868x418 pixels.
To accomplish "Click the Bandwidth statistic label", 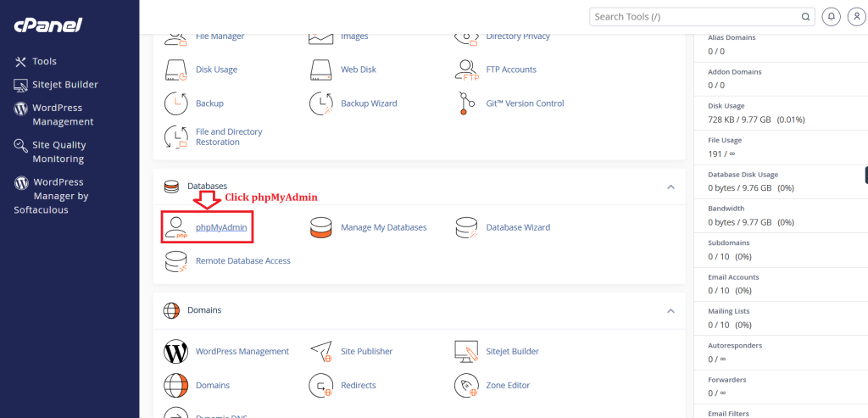I will (x=726, y=209).
